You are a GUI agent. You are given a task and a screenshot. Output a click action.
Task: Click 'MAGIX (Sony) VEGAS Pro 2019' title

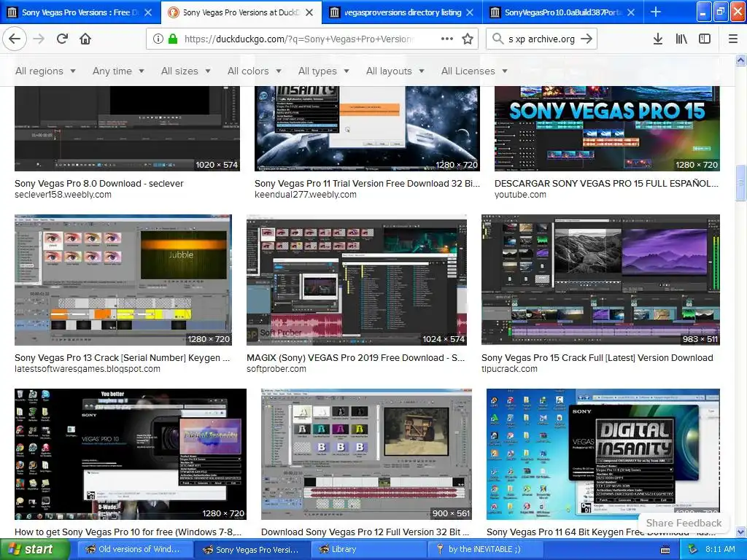pos(355,357)
